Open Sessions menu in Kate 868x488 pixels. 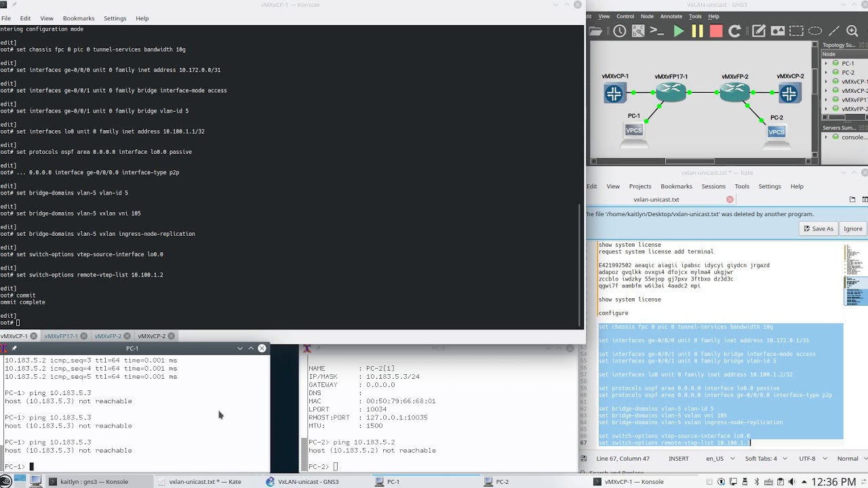(713, 186)
